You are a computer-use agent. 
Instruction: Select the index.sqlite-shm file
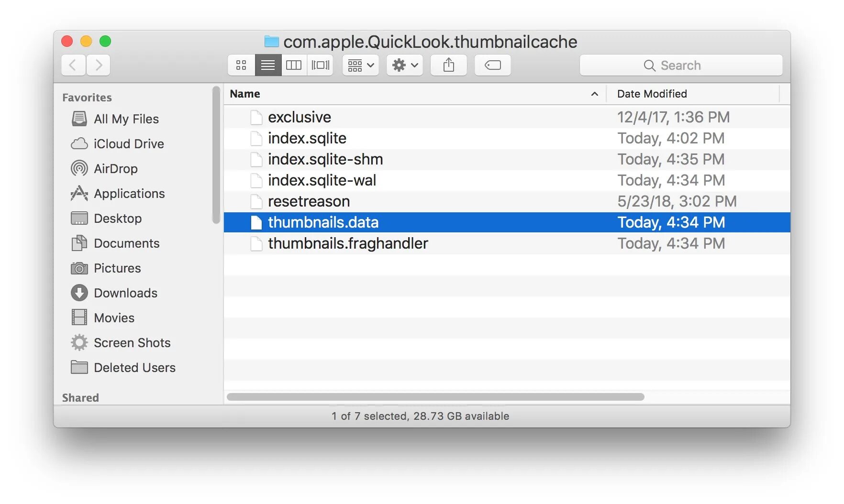click(507, 159)
